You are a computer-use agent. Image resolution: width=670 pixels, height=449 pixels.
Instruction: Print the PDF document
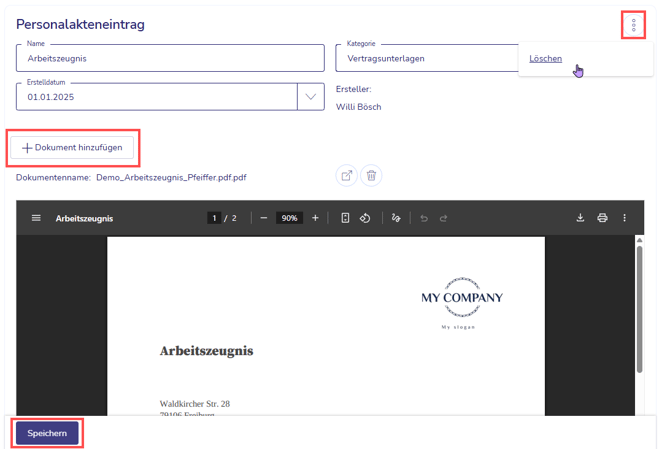point(602,218)
